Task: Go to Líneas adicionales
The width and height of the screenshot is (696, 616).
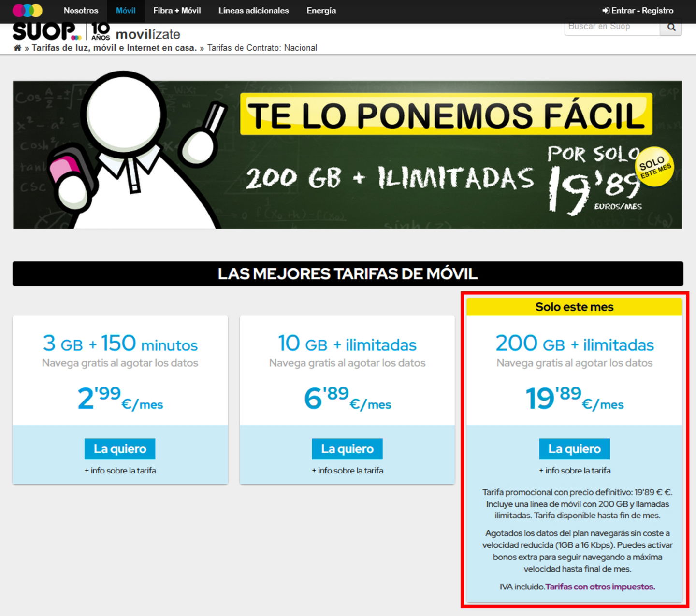Action: (x=253, y=10)
